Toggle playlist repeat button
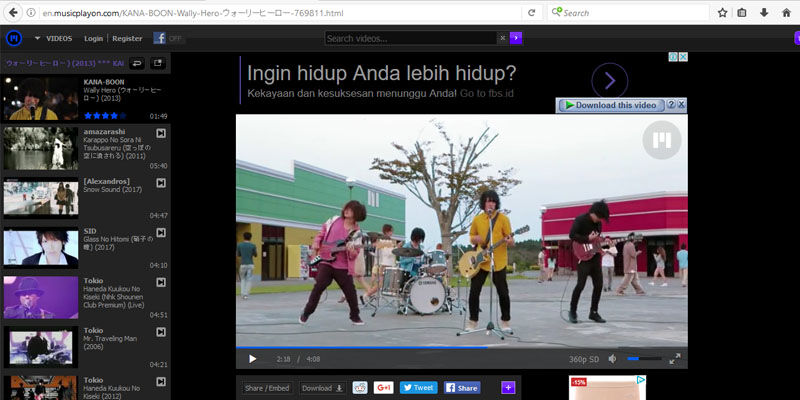Screen dimensions: 800x400 pos(137,63)
